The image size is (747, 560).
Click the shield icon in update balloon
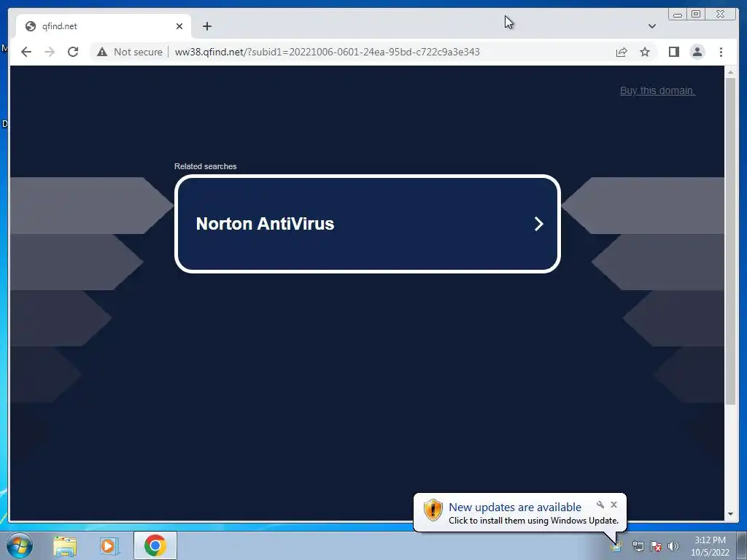pos(433,510)
